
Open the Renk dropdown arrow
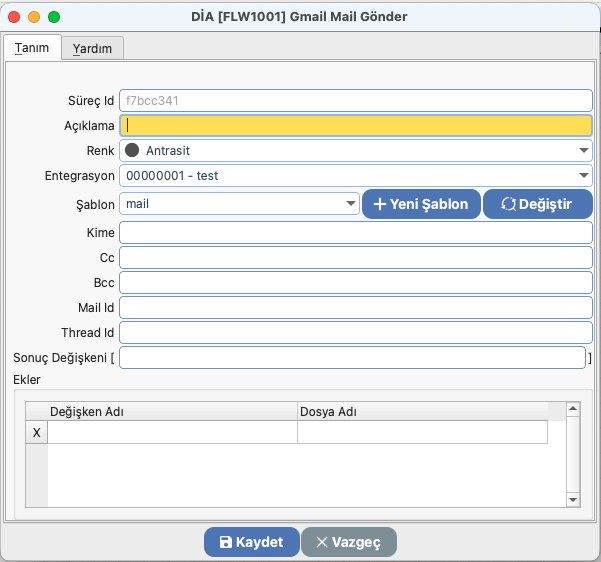[583, 150]
